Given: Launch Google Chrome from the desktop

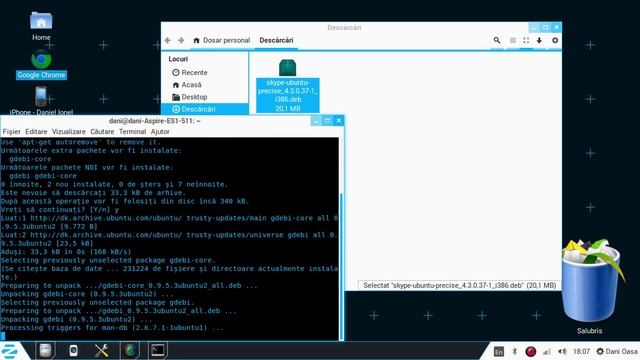Looking at the screenshot, I should [x=41, y=64].
